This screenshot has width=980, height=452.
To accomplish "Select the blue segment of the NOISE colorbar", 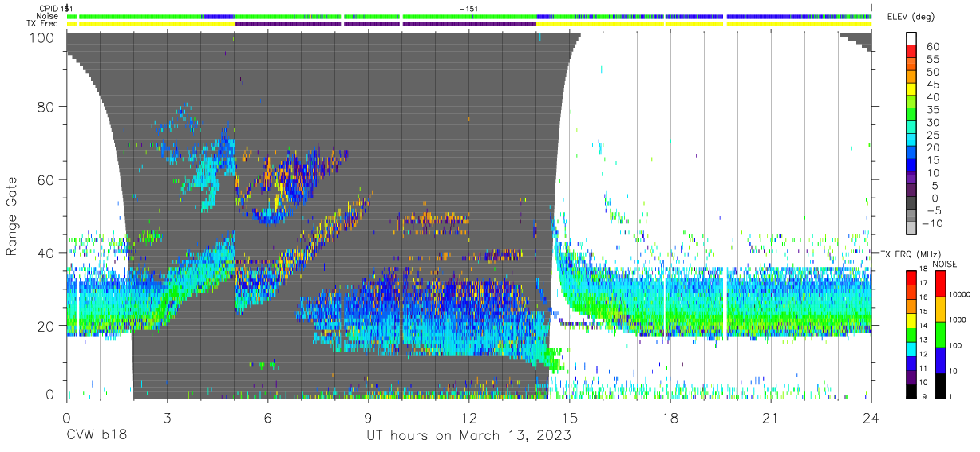I will click(x=941, y=360).
